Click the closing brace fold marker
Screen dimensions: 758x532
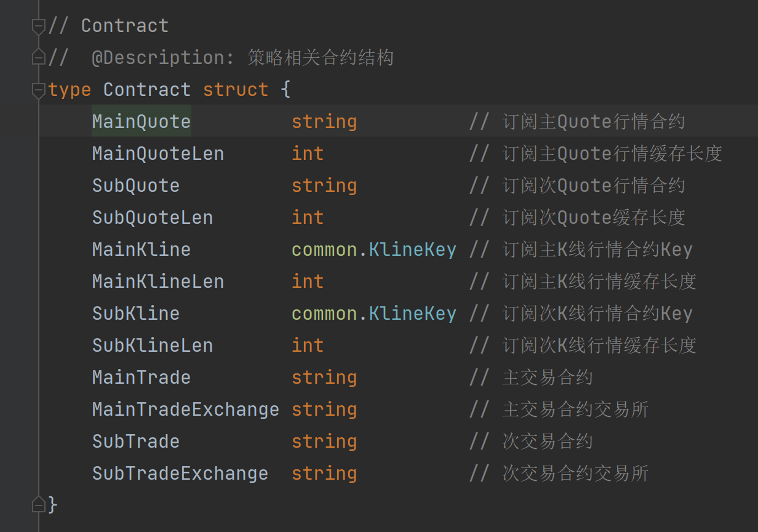click(39, 505)
